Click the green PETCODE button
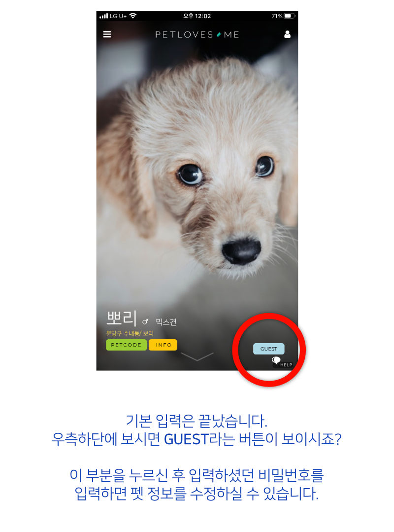 [x=127, y=345]
